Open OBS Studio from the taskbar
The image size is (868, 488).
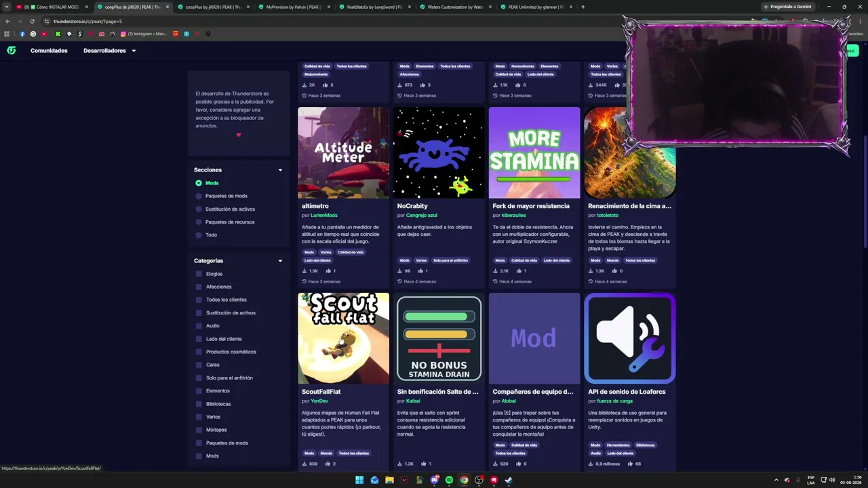click(x=479, y=480)
